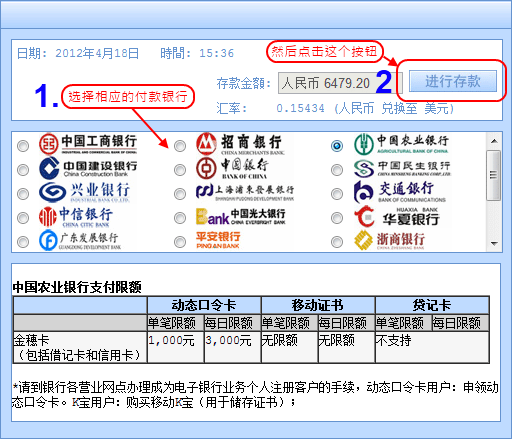Click the ICBC bank logo
Image resolution: width=518 pixels, height=441 pixels.
[88, 144]
